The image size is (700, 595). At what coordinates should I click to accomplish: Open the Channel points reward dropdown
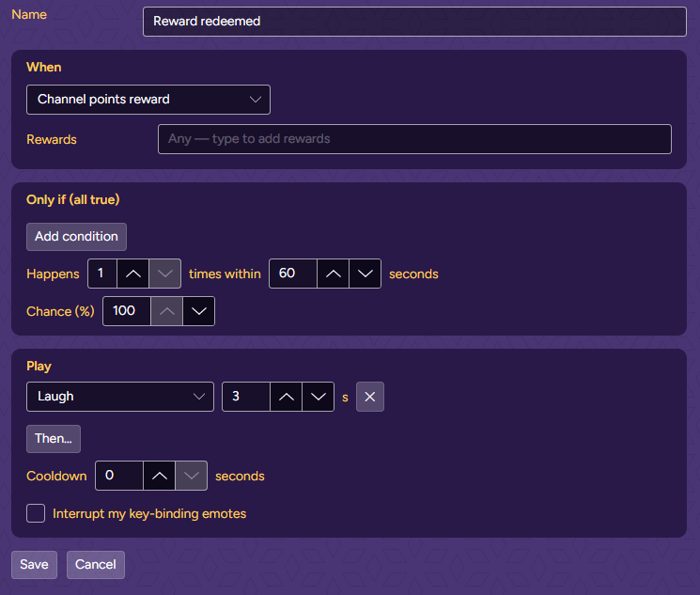coord(148,100)
